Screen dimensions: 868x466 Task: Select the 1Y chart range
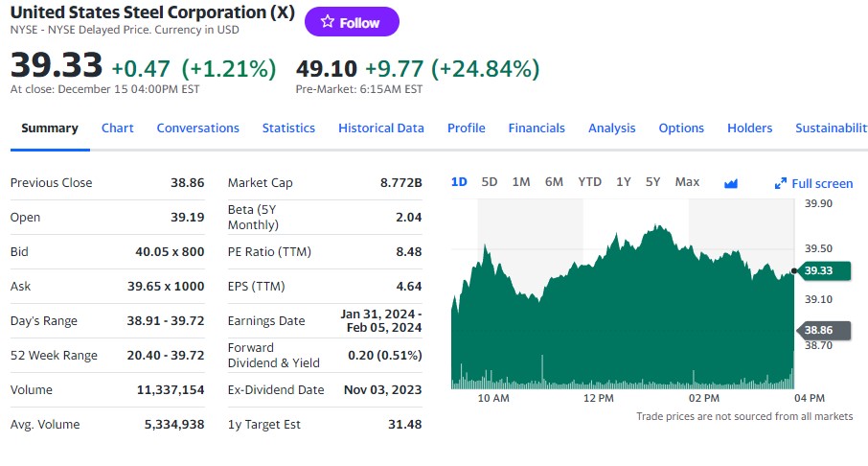coord(624,182)
